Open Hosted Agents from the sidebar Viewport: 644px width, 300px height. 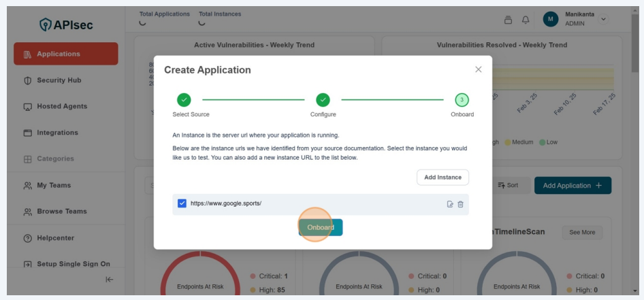pos(61,106)
